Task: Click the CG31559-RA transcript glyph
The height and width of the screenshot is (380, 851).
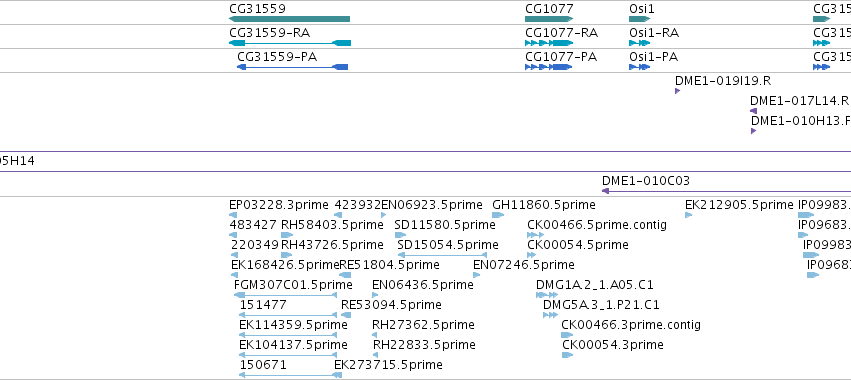Action: click(x=290, y=43)
